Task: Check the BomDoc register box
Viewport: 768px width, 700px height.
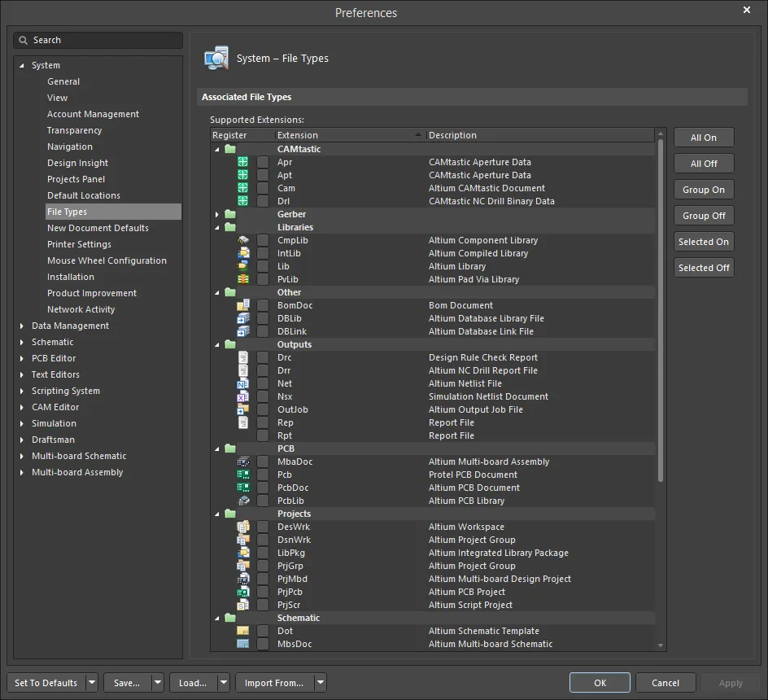Action: click(x=263, y=305)
